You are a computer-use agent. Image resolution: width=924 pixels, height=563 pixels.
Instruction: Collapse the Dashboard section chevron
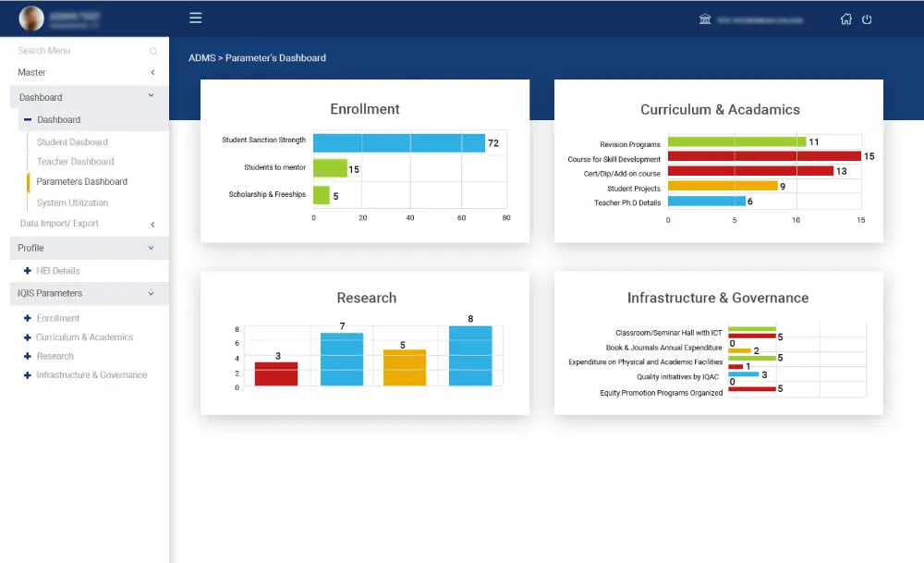click(151, 96)
